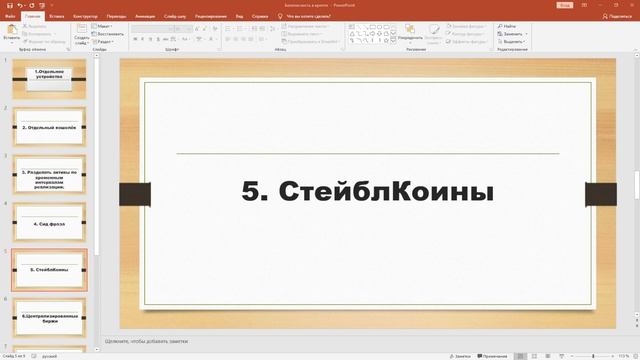Open the Переходы tab
This screenshot has height=360, width=640.
(116, 16)
